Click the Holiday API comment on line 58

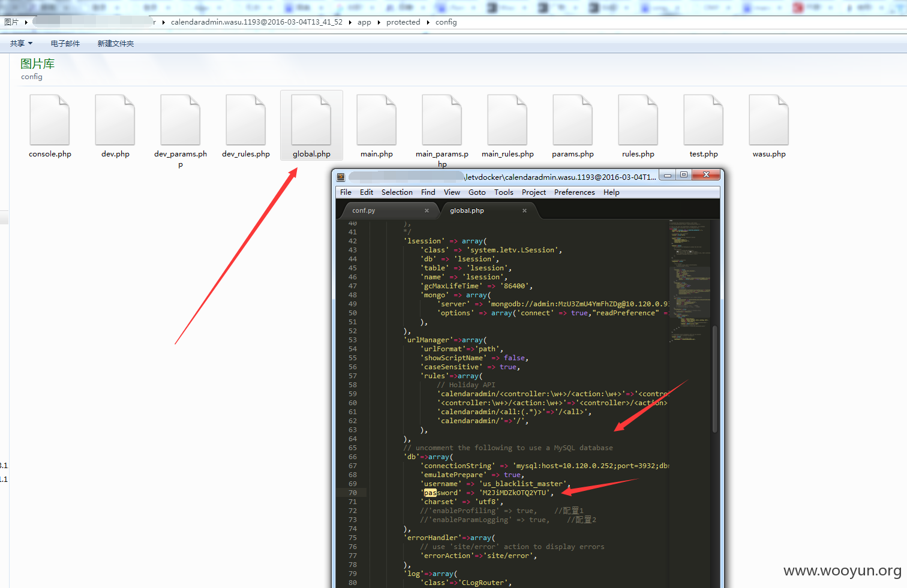point(466,385)
